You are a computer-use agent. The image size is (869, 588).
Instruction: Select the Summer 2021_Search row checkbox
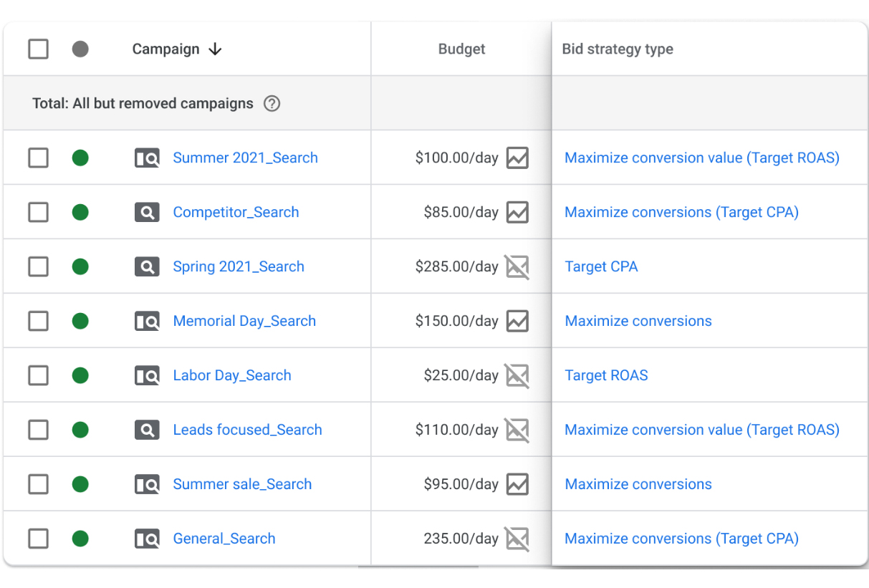pyautogui.click(x=38, y=158)
